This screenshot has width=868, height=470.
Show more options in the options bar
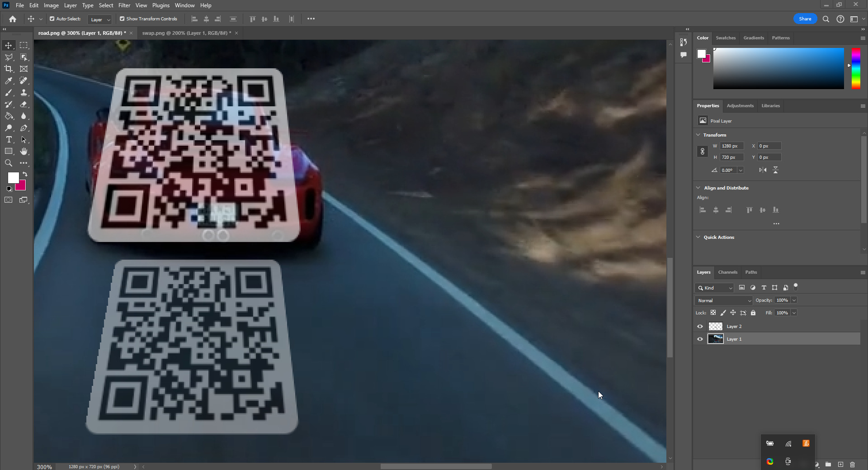[311, 19]
